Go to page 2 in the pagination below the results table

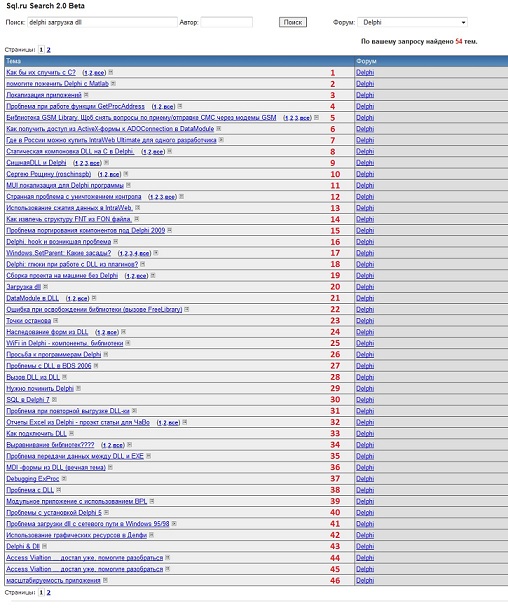(x=49, y=593)
